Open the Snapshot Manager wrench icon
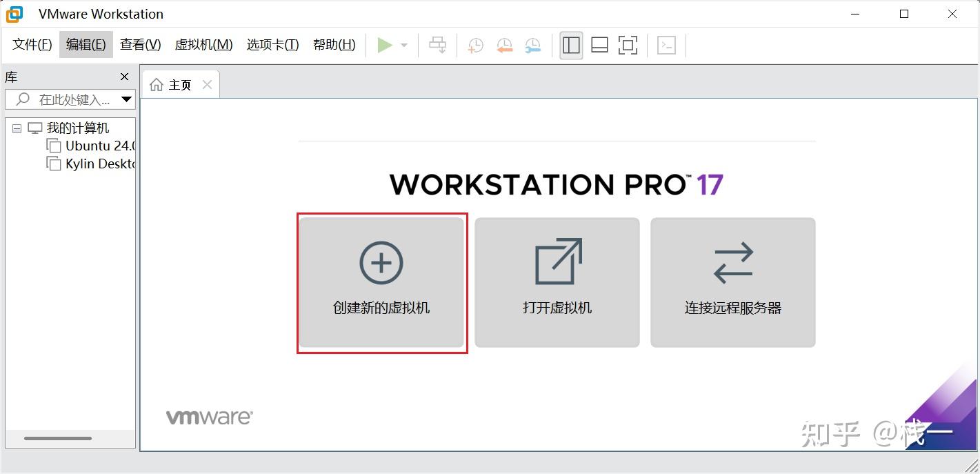 click(532, 46)
